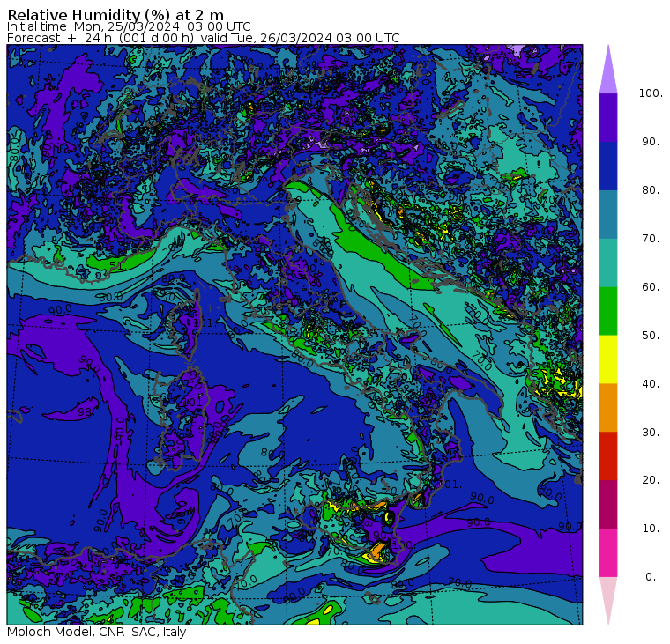The image size is (670, 644).
Task: Click the 'Moloch Model, CNR-ISAC, Italy' credit text
Action: tap(97, 632)
